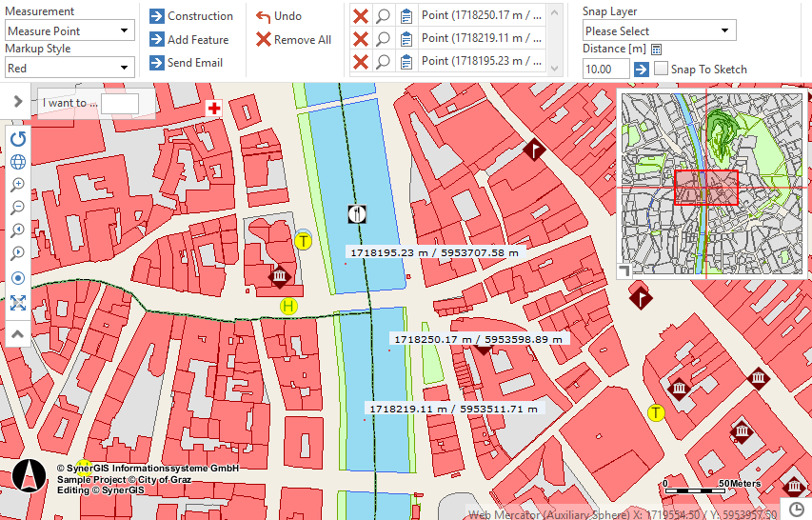
Task: Click the Undo button
Action: pyautogui.click(x=279, y=16)
